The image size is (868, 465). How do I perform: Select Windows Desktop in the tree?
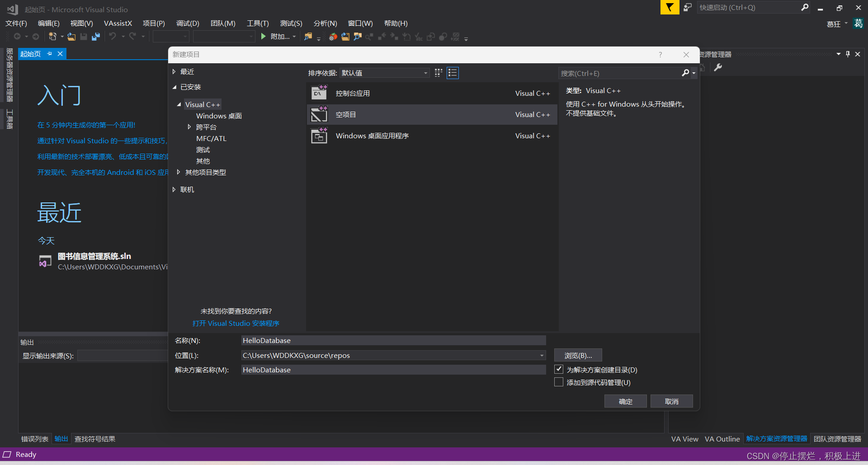[219, 116]
